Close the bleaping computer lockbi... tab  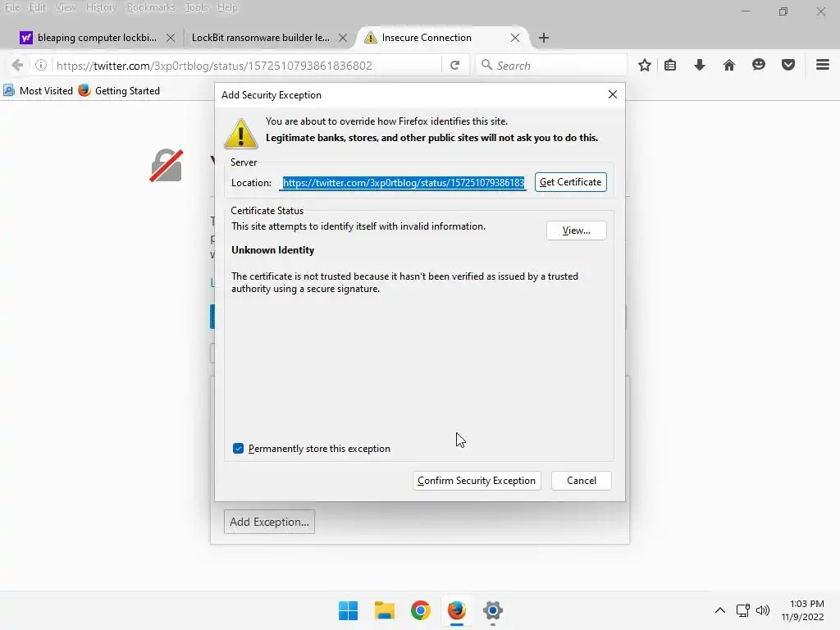point(171,38)
